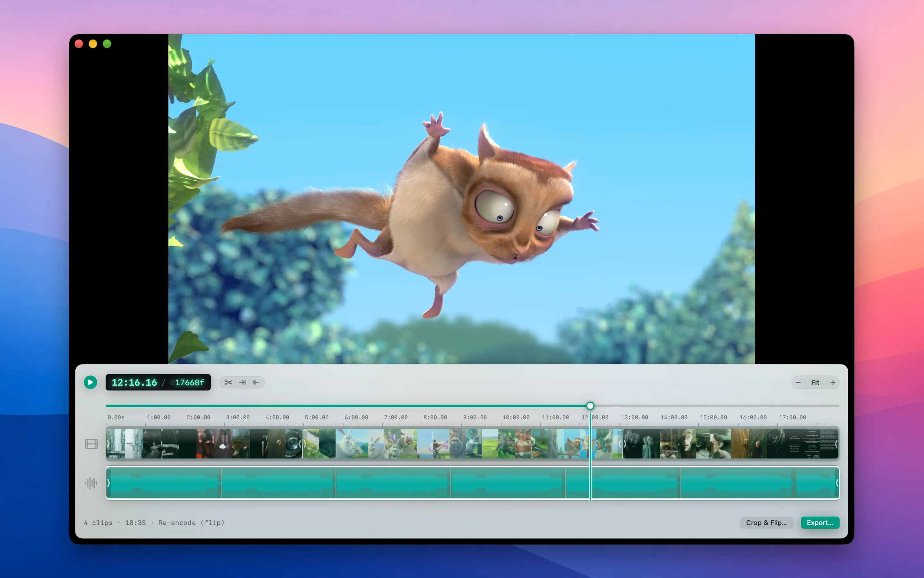Open the Export dialog

coord(820,522)
